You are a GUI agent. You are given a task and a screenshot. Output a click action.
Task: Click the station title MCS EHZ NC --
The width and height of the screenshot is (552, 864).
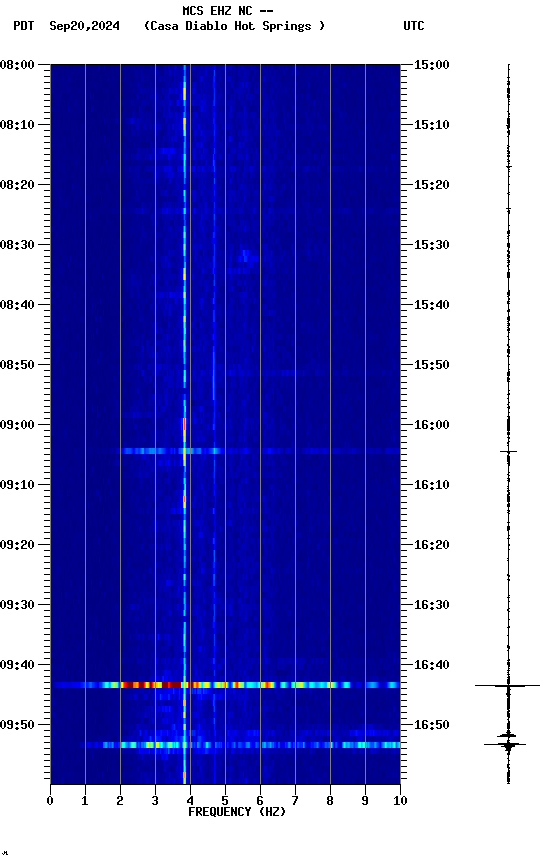(x=228, y=10)
